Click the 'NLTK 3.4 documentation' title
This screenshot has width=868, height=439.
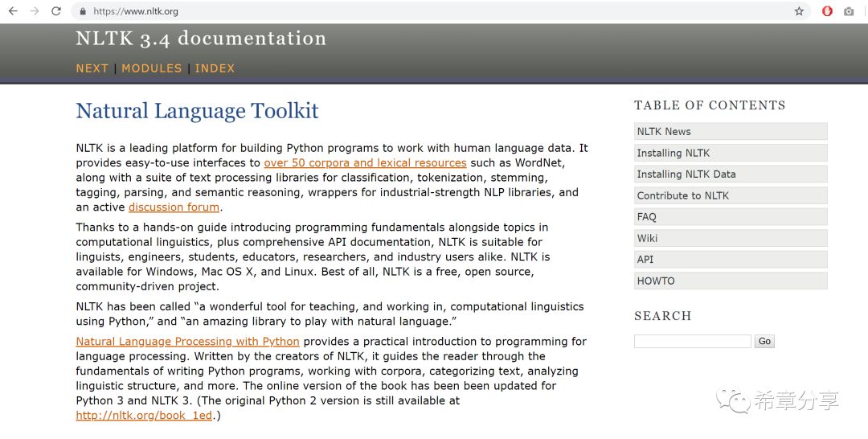click(201, 39)
